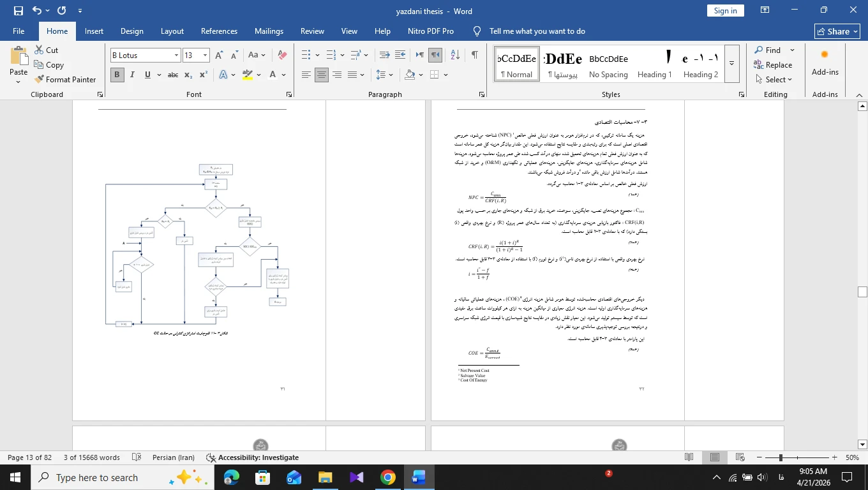This screenshot has height=490, width=868.
Task: Open the Layout ribbon tab
Action: 172,31
